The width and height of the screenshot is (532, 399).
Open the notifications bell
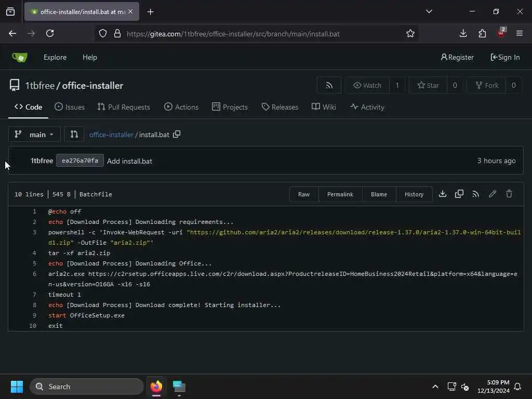(517, 387)
